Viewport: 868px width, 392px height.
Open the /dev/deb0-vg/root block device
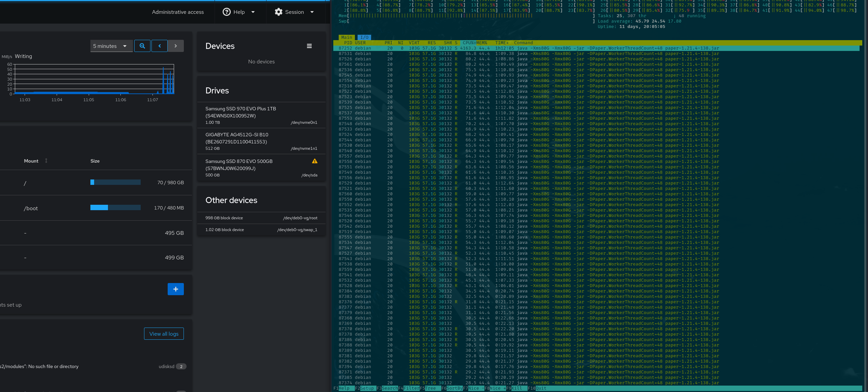(x=261, y=218)
